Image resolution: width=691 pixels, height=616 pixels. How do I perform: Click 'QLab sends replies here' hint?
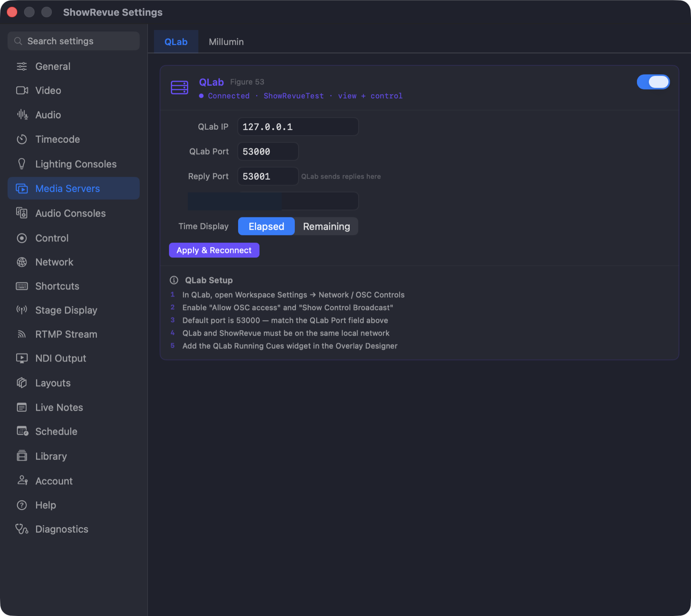point(341,176)
